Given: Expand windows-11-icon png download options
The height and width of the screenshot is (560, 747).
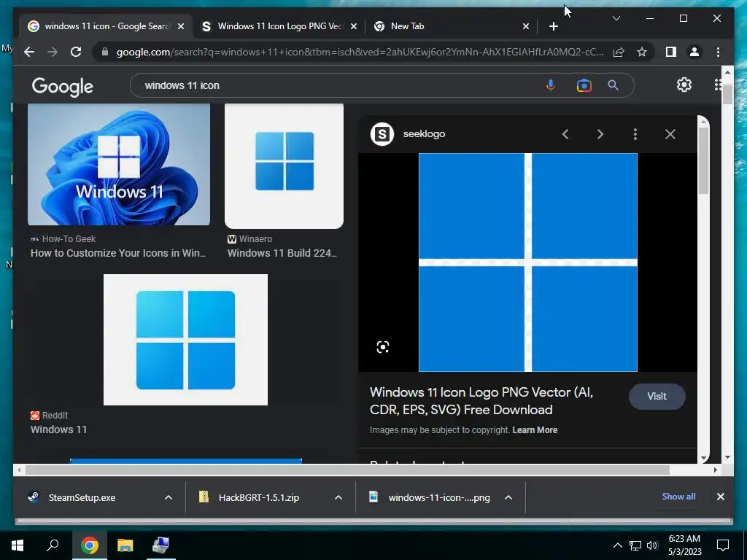Looking at the screenshot, I should tap(508, 497).
